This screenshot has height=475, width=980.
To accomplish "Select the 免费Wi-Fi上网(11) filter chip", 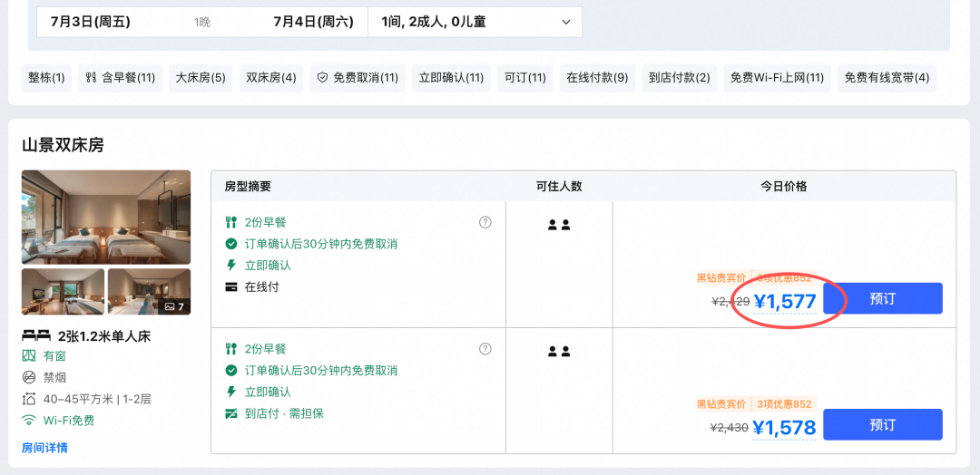I will click(x=778, y=78).
